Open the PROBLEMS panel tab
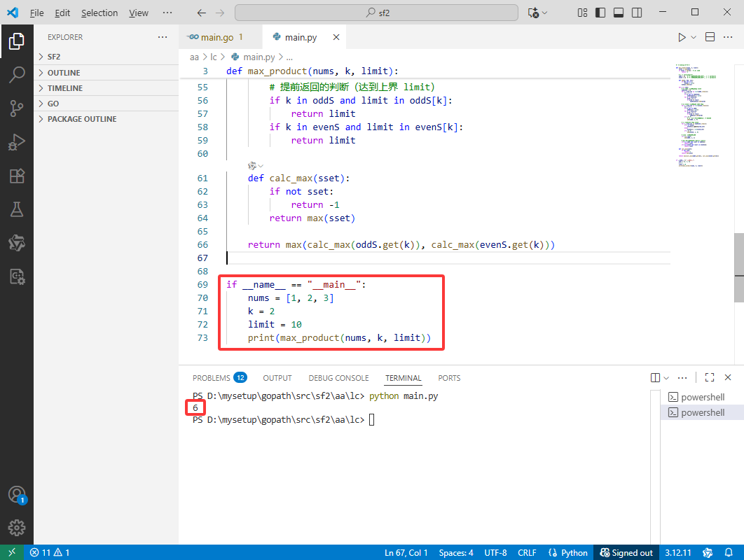The height and width of the screenshot is (560, 744). [x=219, y=378]
